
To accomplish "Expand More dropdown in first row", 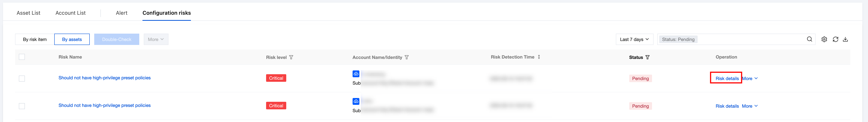I will coord(750,78).
